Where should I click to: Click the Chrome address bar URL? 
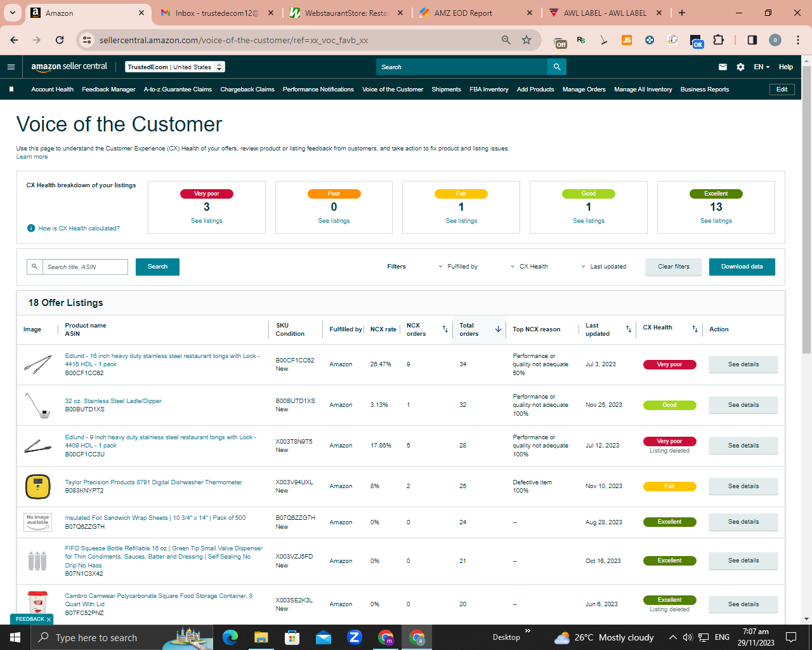[233, 40]
